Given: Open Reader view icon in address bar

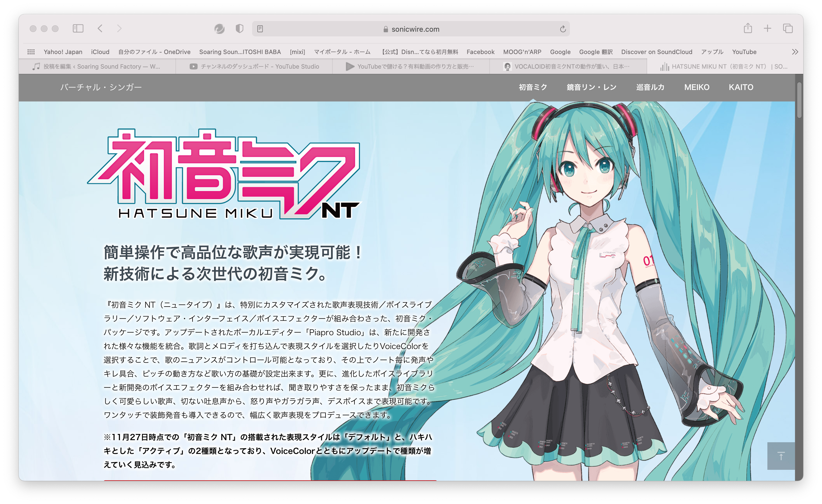Looking at the screenshot, I should 260,29.
